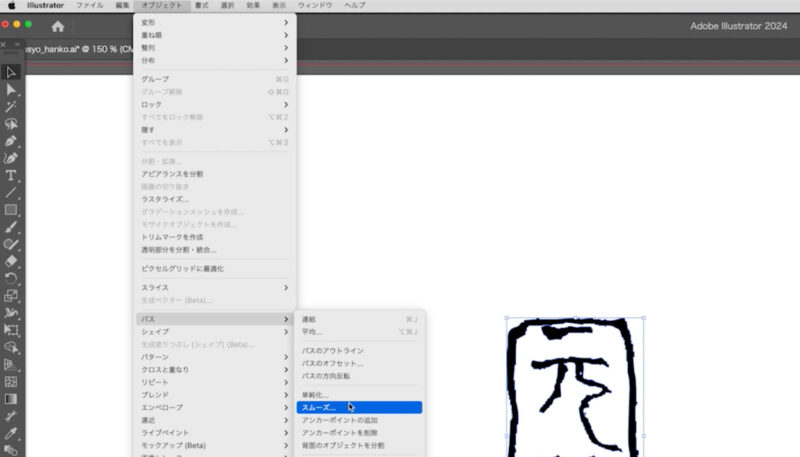Image resolution: width=800 pixels, height=457 pixels.
Task: Click the Home icon button
Action: click(x=58, y=26)
